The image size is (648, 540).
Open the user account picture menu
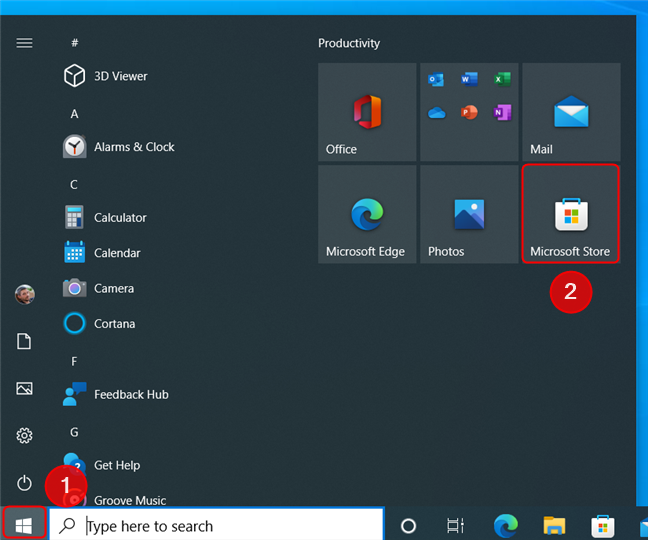pyautogui.click(x=24, y=294)
